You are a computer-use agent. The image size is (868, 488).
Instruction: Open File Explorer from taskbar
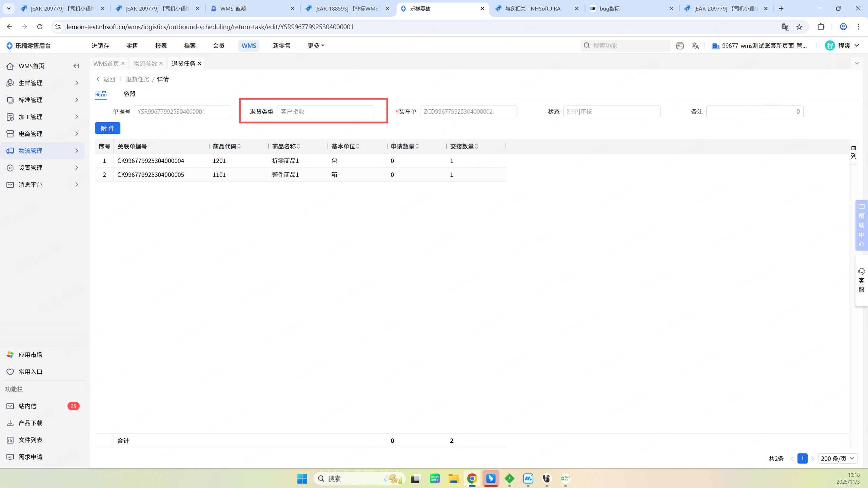pyautogui.click(x=453, y=478)
